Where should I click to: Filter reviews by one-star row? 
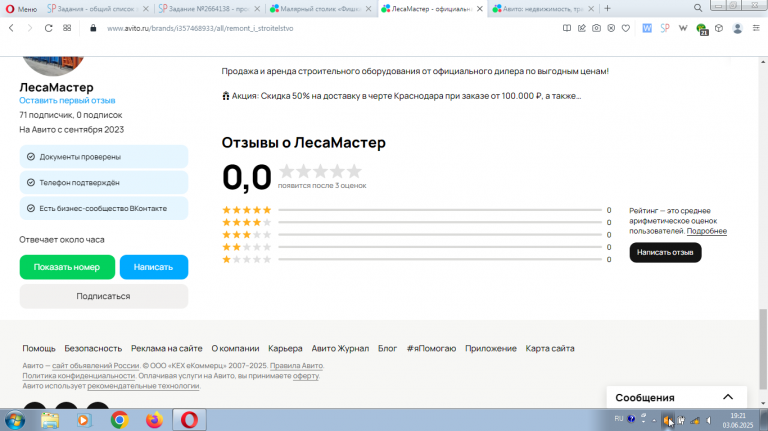point(416,260)
